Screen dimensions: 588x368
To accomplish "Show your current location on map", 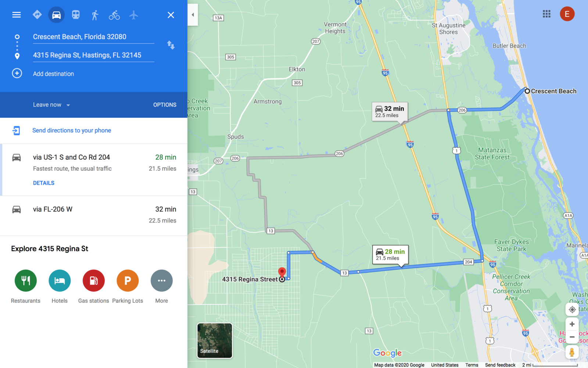I will [x=572, y=309].
